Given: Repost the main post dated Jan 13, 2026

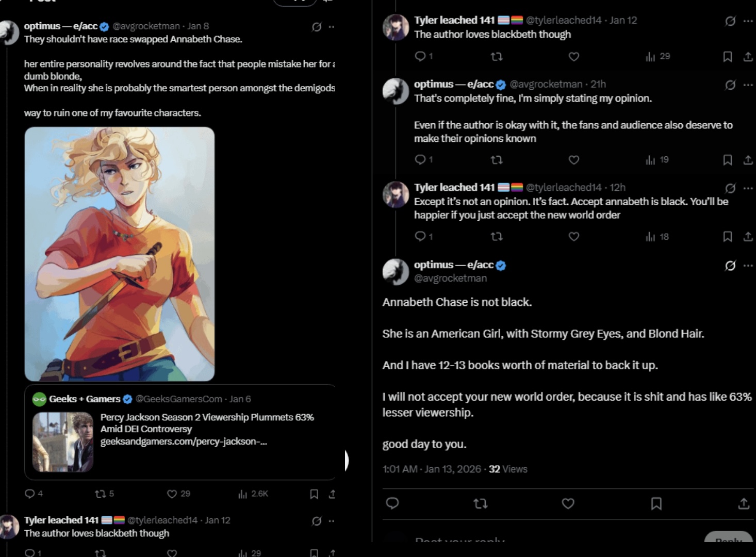Looking at the screenshot, I should [480, 503].
